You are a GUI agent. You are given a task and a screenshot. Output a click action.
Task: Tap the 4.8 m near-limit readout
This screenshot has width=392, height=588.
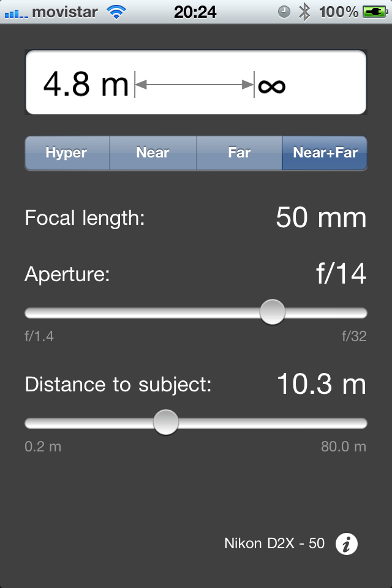coord(86,84)
